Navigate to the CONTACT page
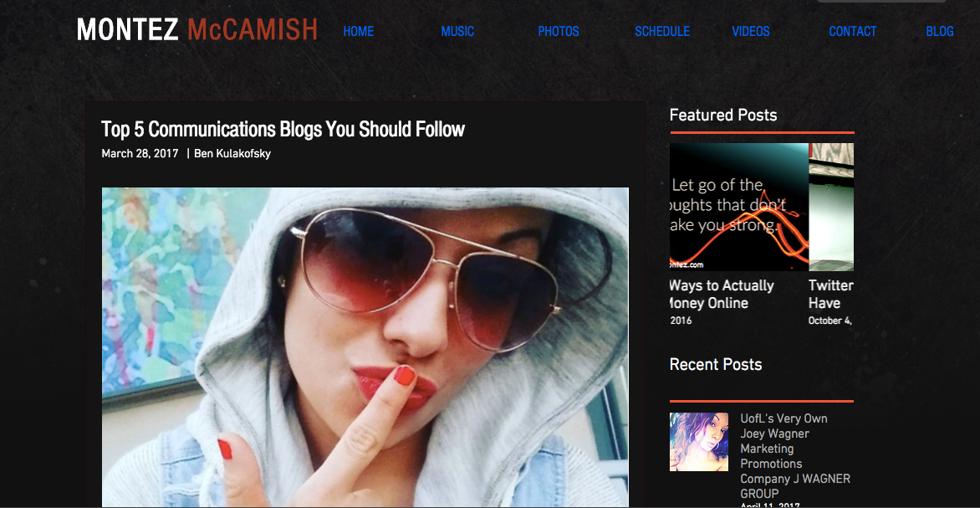Viewport: 980px width, 508px height. [x=853, y=31]
